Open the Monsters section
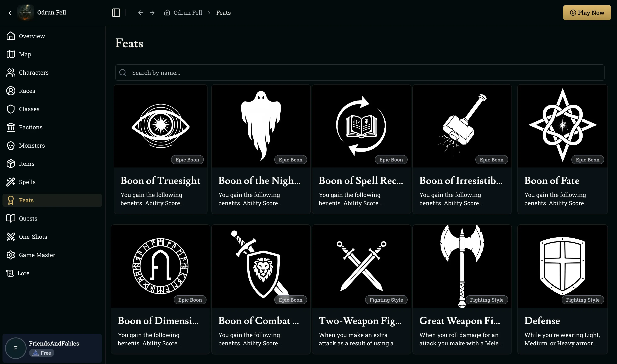Image resolution: width=617 pixels, height=364 pixels. [32, 146]
